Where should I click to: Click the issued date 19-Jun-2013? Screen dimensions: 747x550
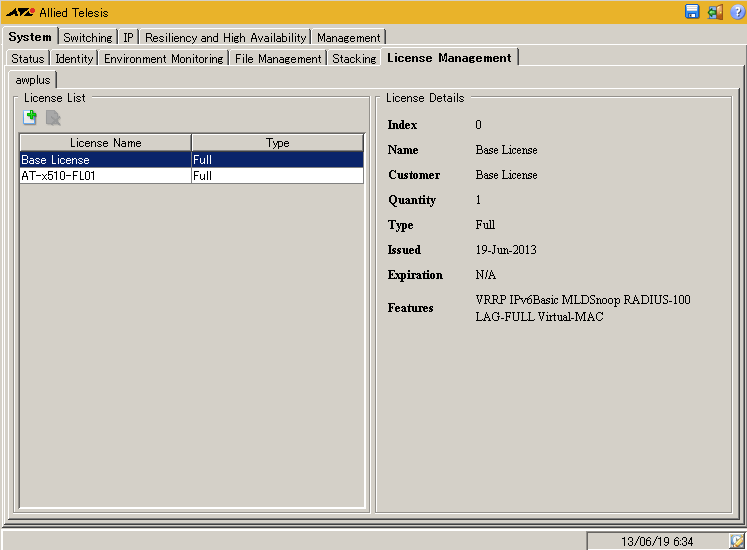coord(506,250)
